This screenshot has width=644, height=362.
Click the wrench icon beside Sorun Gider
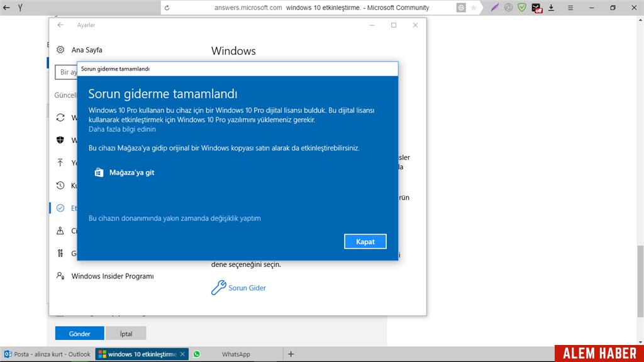218,288
